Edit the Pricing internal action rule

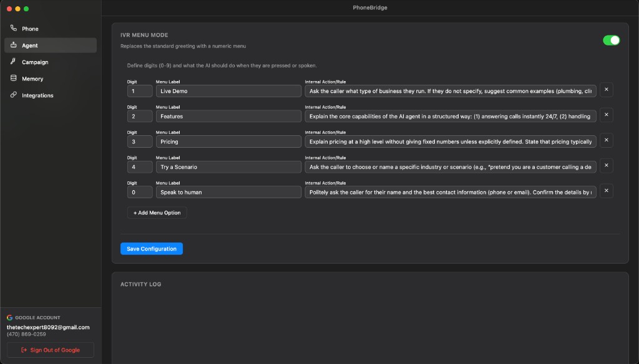coord(451,141)
